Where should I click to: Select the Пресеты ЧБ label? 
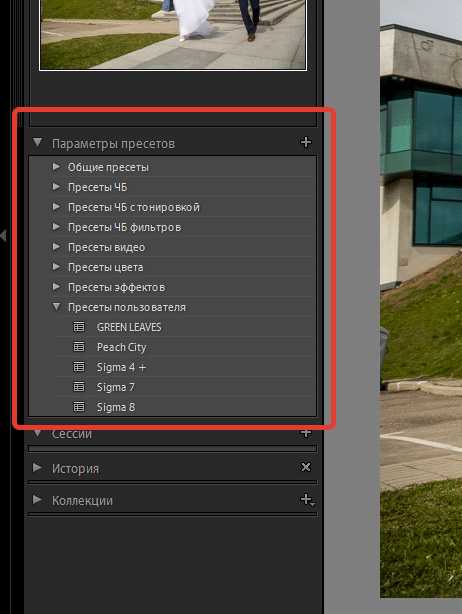point(97,187)
